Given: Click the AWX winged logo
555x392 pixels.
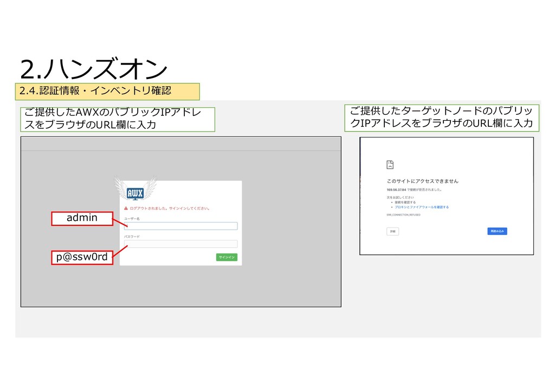Looking at the screenshot, I should [135, 188].
